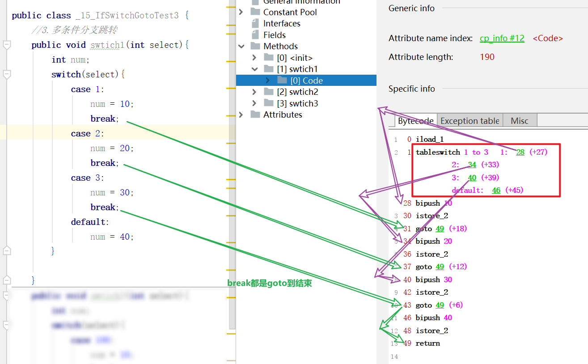588x364 pixels.
Task: Click the folder icon beside [0] Code
Action: point(282,80)
